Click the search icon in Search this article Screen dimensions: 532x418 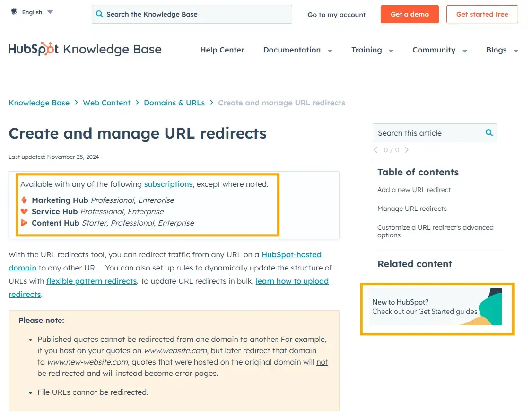488,133
